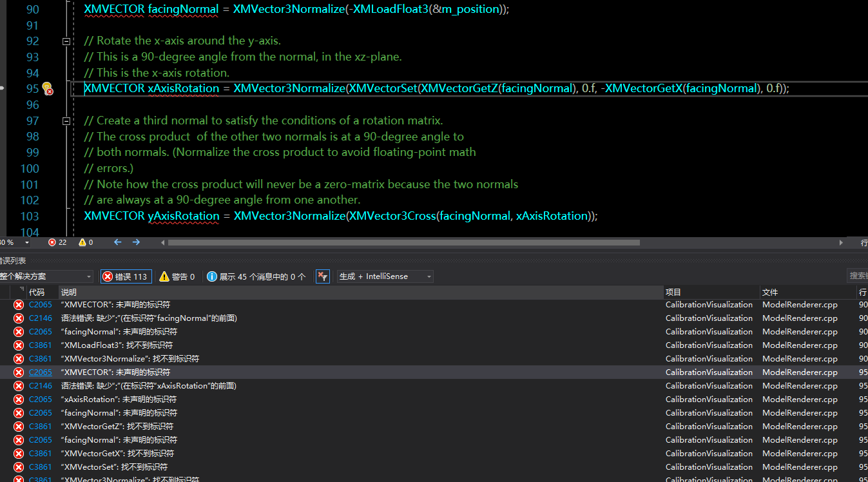The width and height of the screenshot is (868, 482).
Task: Click the error icon on the first C2065 row
Action: (x=18, y=304)
